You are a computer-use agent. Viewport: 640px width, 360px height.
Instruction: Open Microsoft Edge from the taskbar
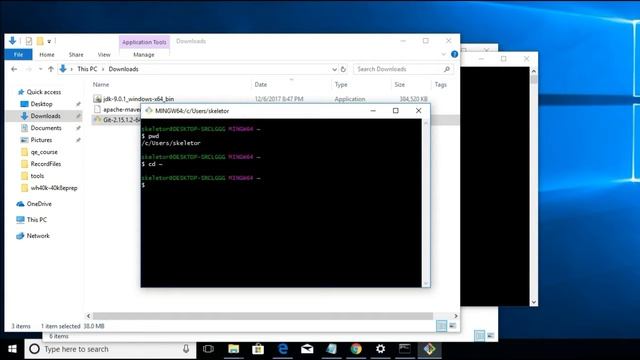tap(282, 349)
